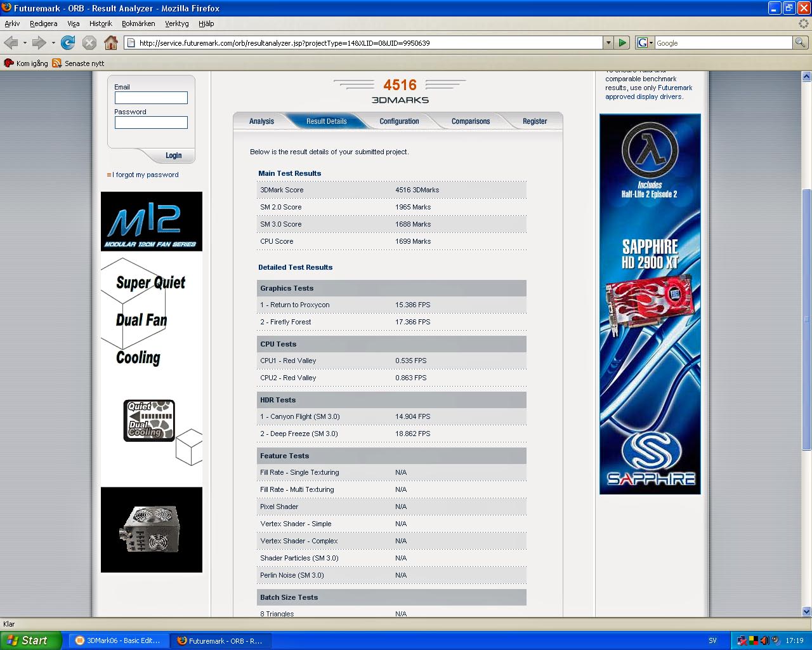Open the Hjälp menu
812x650 pixels.
pyautogui.click(x=206, y=23)
